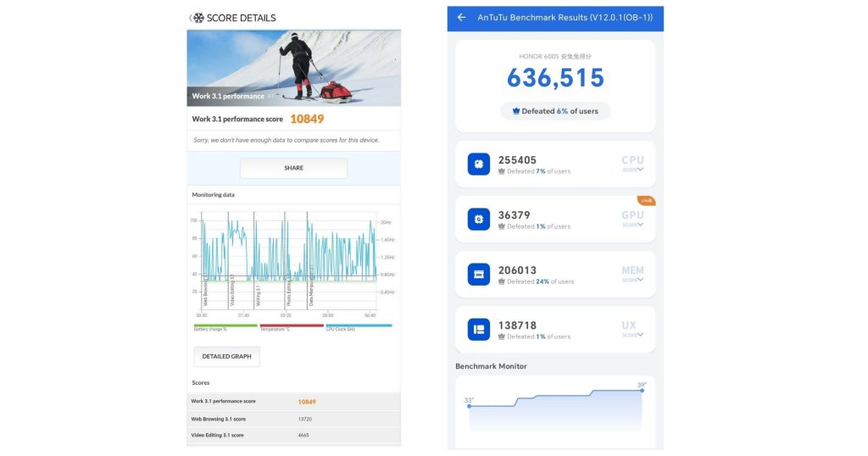Expand the UX score chevron
This screenshot has height=456, width=868.
[641, 335]
